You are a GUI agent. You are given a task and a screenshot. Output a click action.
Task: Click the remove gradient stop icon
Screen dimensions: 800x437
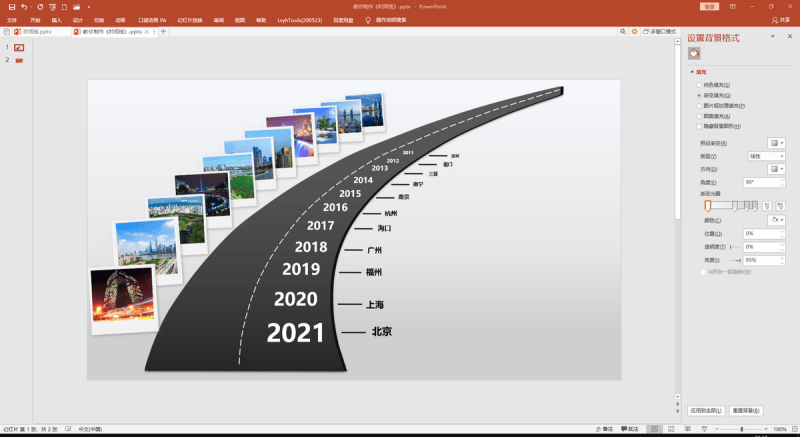coord(780,205)
